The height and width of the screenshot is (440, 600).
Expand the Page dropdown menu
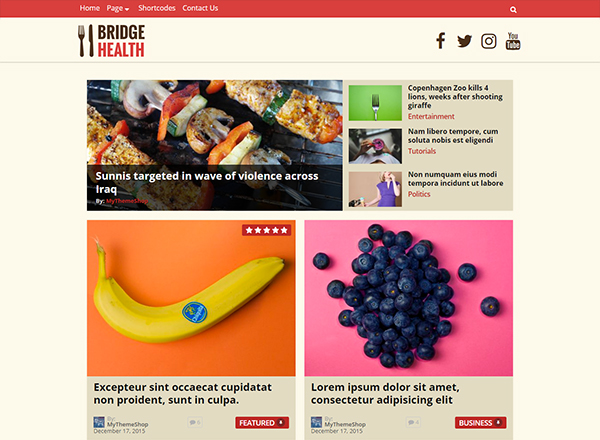click(x=118, y=8)
